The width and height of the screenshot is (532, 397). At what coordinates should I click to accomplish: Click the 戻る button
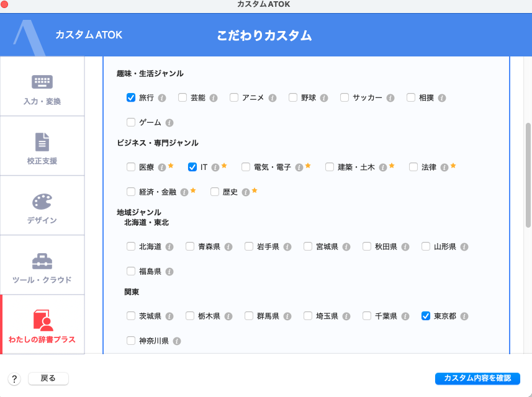[x=48, y=378]
